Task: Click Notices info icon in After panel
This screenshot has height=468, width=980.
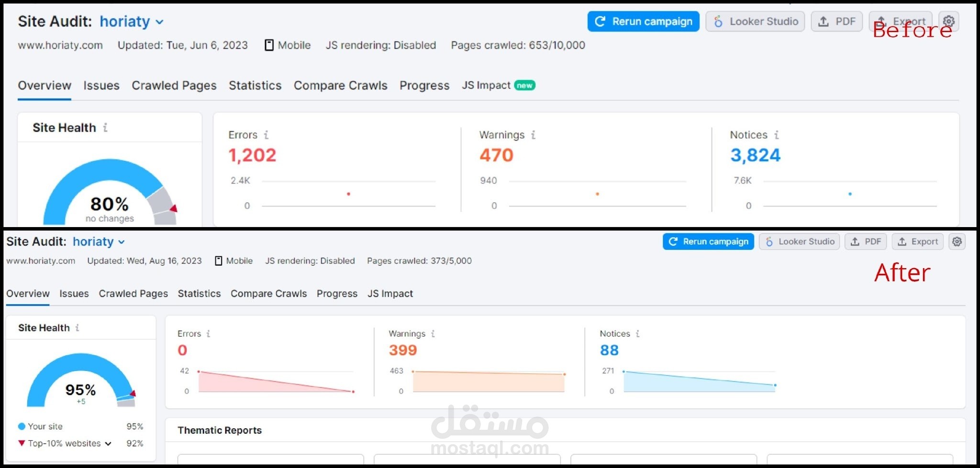Action: [637, 334]
